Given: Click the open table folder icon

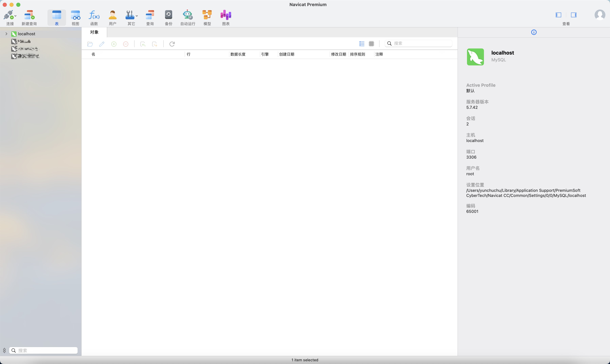Looking at the screenshot, I should tap(90, 44).
